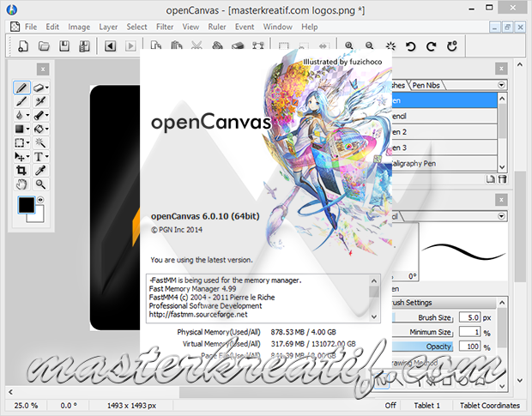Expand the Move tool dropdown arrow
This screenshot has height=416, width=532.
[27, 157]
